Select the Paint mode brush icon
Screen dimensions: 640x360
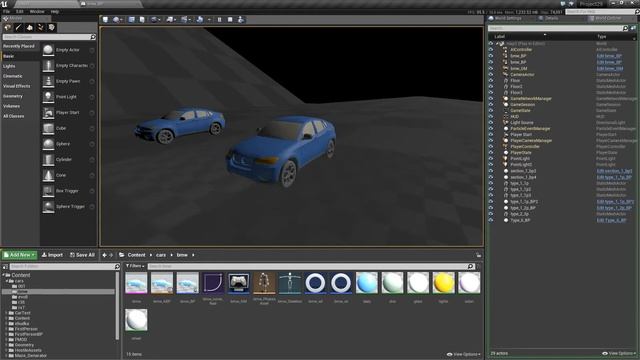pos(18,27)
